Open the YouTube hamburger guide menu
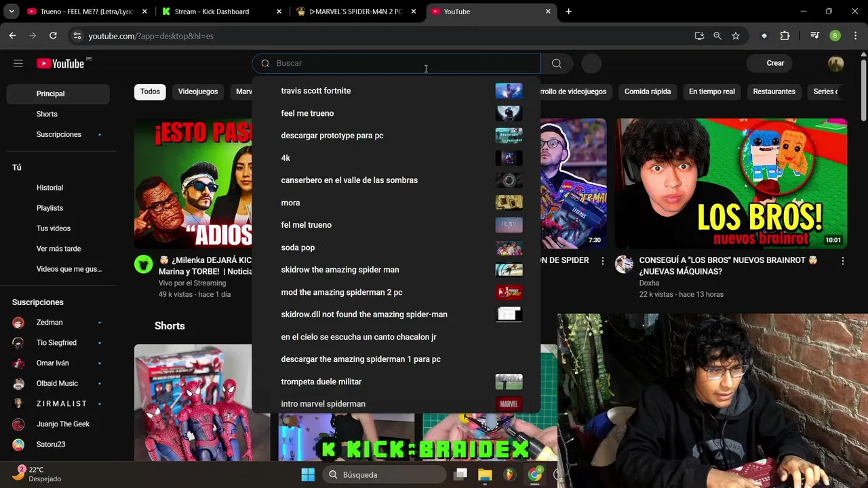868x488 pixels. click(18, 63)
